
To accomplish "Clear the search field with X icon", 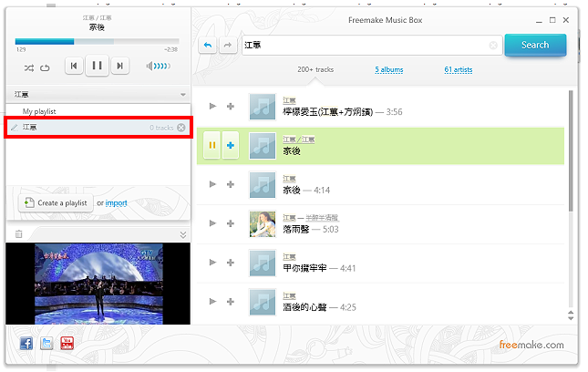I will point(493,46).
